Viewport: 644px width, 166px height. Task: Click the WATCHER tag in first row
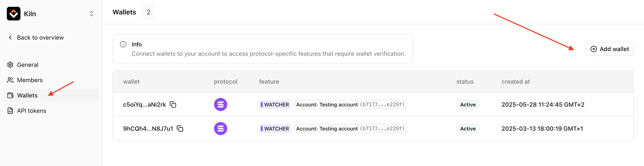pyautogui.click(x=275, y=104)
